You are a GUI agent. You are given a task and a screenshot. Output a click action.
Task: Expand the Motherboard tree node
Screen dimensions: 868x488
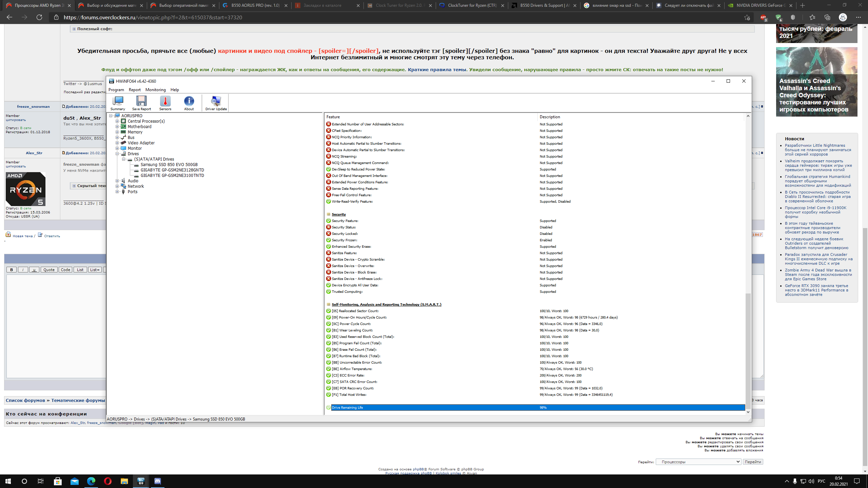[x=117, y=126]
